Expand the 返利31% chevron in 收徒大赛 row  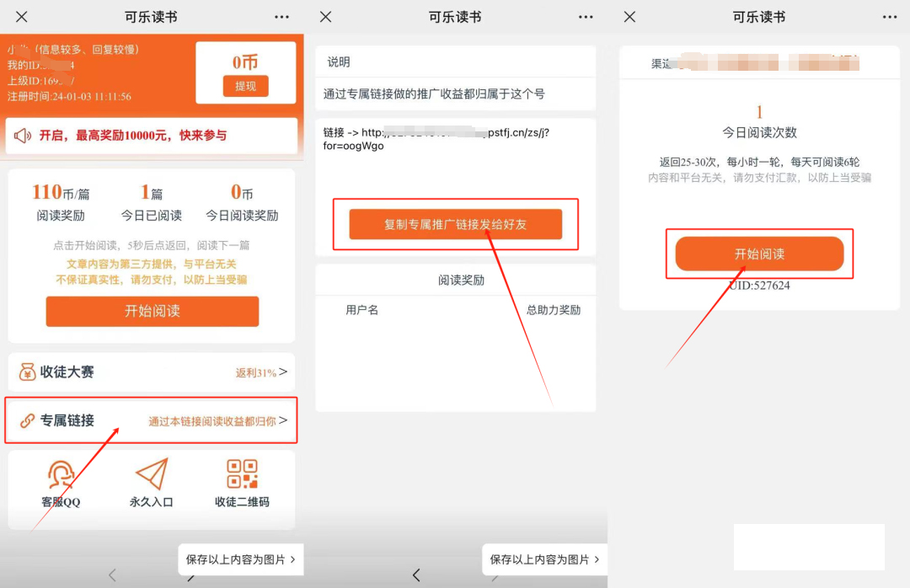283,372
